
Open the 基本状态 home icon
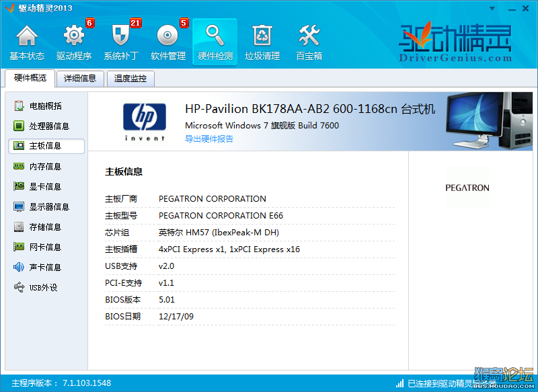point(27,36)
